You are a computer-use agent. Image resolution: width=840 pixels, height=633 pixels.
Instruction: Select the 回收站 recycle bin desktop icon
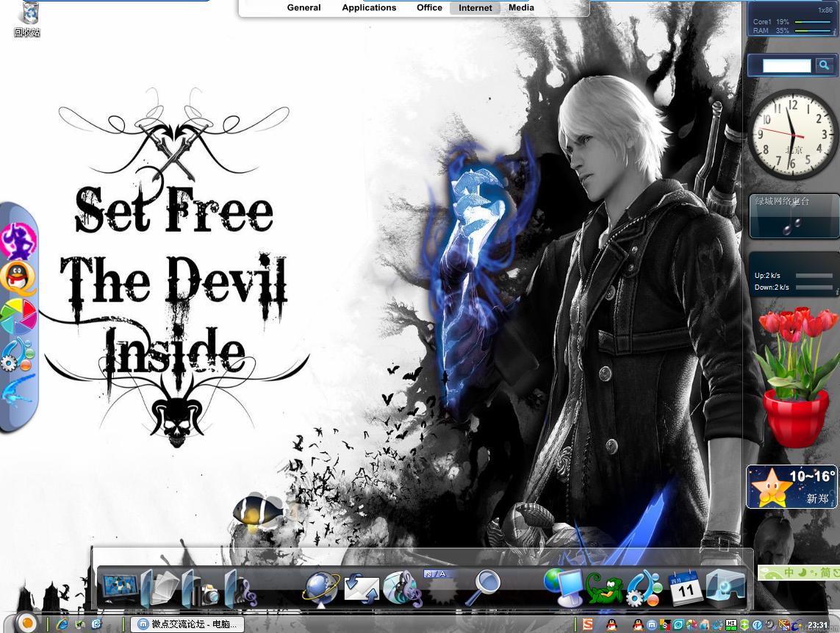(x=28, y=19)
